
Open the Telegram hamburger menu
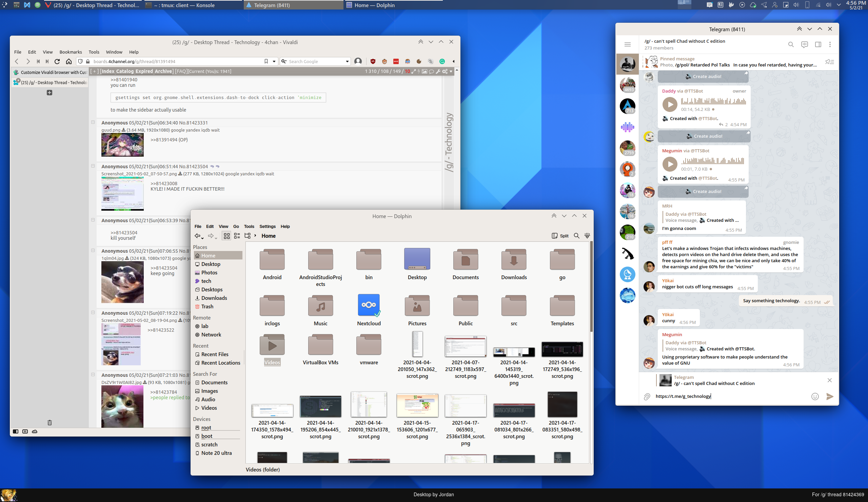tap(627, 44)
